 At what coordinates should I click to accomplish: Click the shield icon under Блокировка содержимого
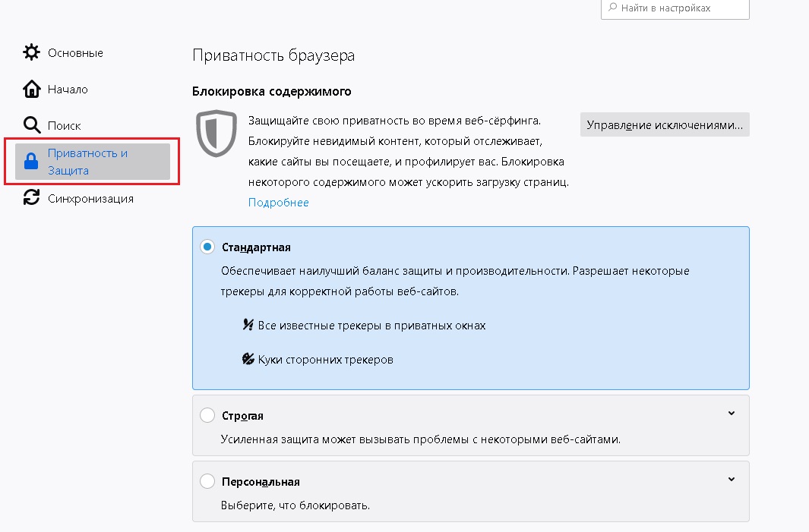pos(216,133)
